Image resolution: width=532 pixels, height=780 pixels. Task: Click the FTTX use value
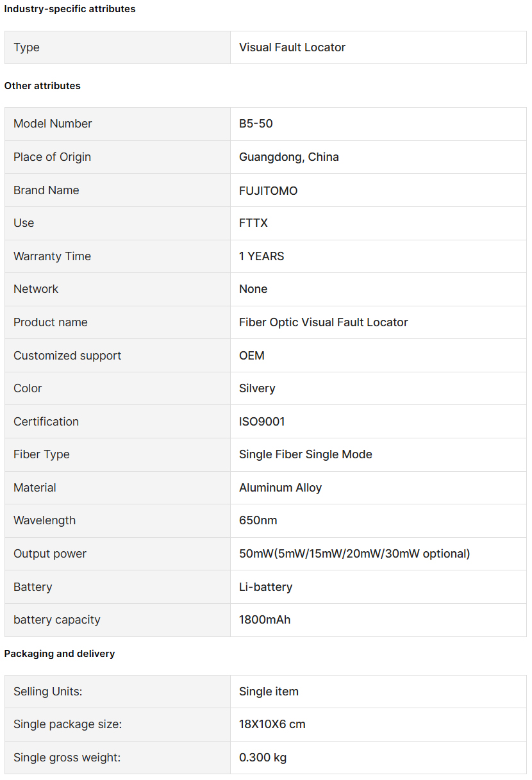click(253, 223)
